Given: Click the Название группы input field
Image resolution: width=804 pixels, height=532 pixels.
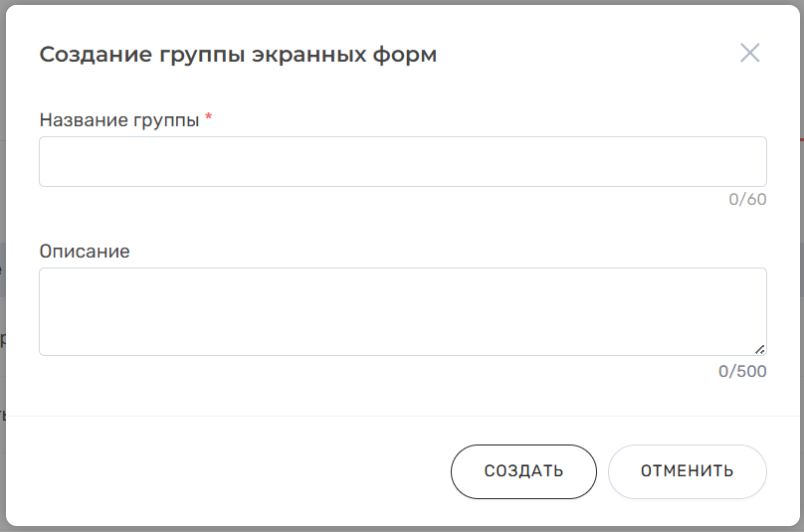Looking at the screenshot, I should [x=402, y=161].
